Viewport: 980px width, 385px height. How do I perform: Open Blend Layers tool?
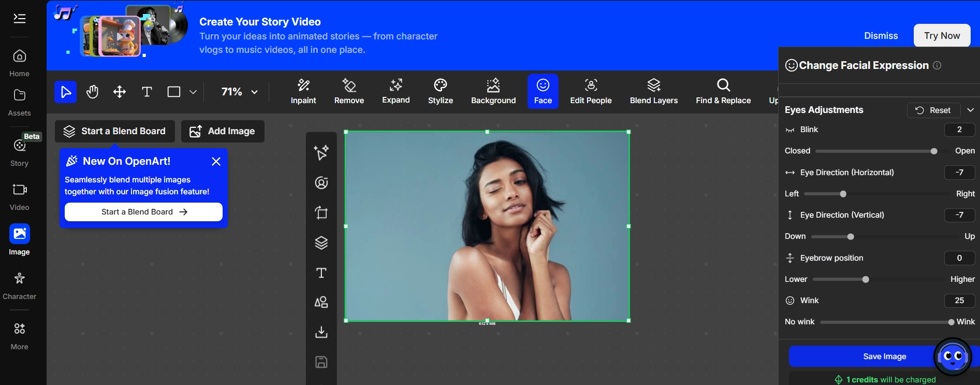(x=654, y=91)
